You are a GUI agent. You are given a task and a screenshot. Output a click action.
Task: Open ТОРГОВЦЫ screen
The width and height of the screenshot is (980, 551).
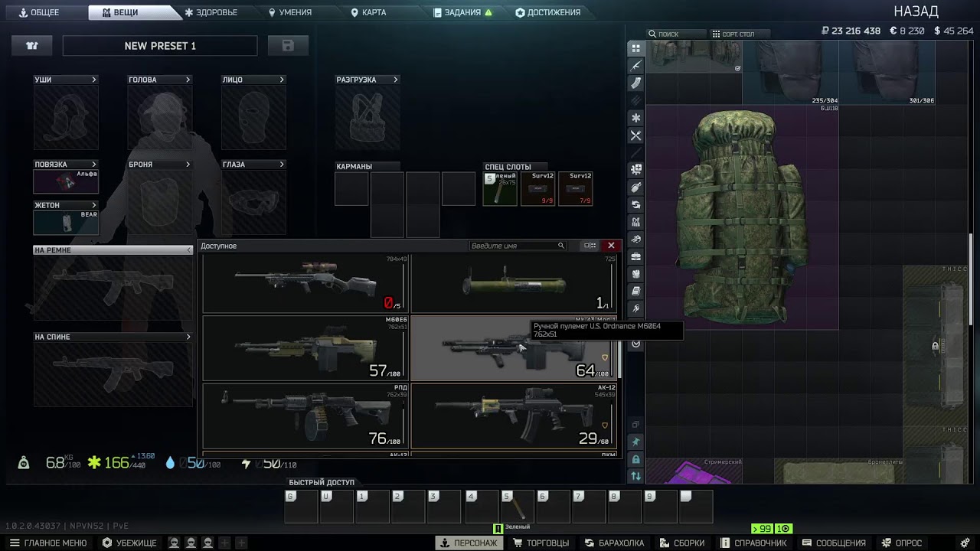[541, 543]
